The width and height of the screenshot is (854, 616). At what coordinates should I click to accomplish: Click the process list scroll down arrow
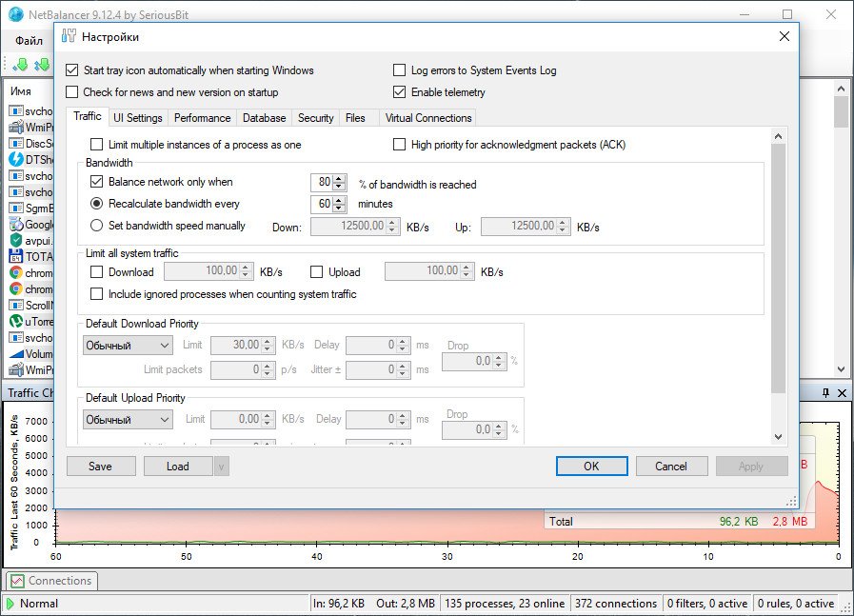click(841, 369)
